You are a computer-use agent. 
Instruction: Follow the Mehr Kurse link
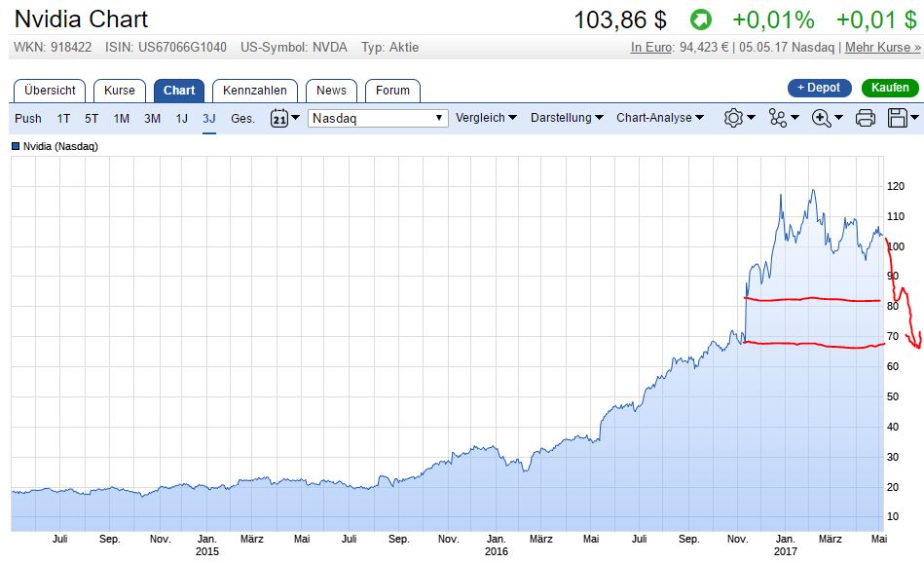pyautogui.click(x=882, y=47)
